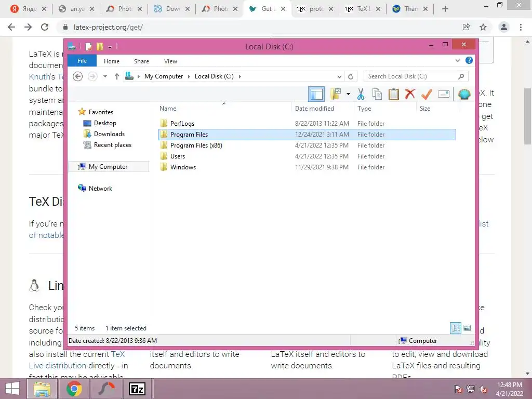Click Properties icon in the quick access toolbar
This screenshot has width=532, height=399.
pos(88,46)
